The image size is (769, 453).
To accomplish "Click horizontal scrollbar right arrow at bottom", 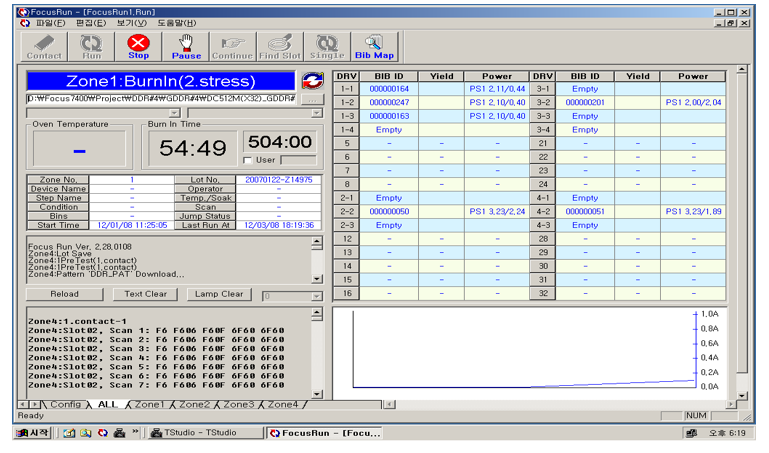I will (731, 404).
